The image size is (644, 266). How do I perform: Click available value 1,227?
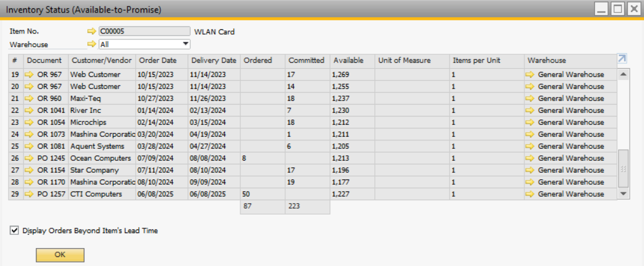click(352, 194)
